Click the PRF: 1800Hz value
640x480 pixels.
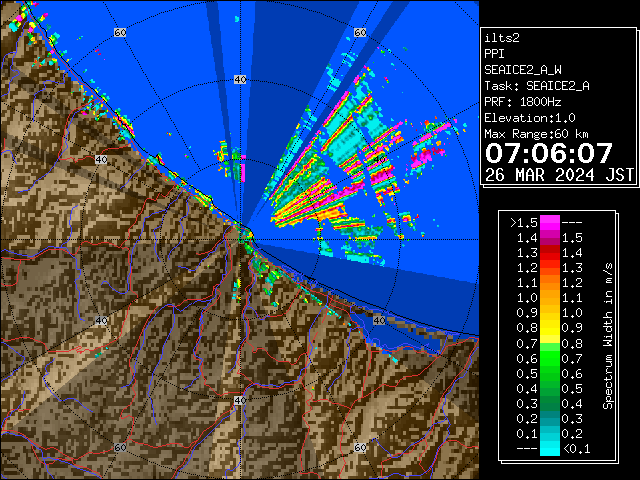coord(523,102)
